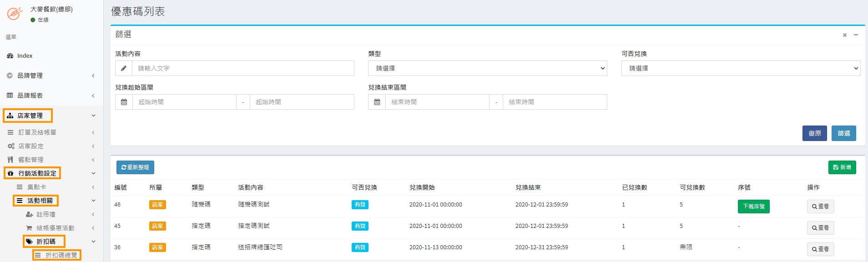This screenshot has height=262, width=868.
Task: Open the 類型 dropdown selector
Action: [487, 68]
